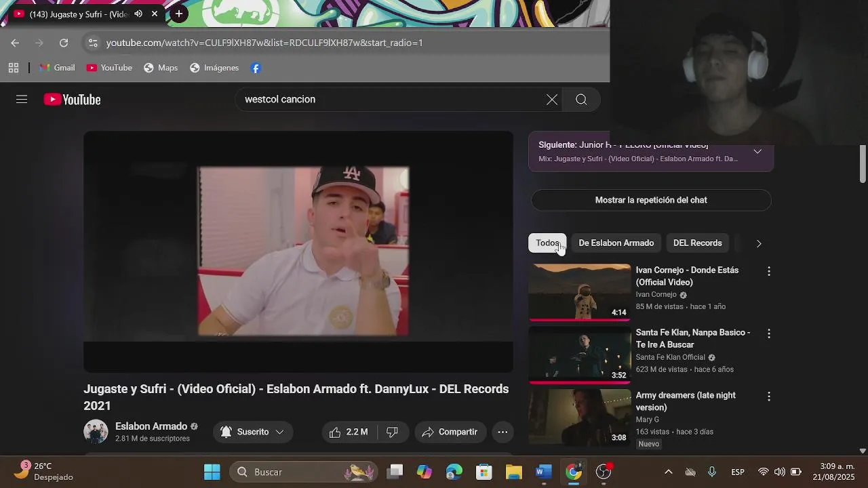Image resolution: width=868 pixels, height=488 pixels.
Task: Open the weather widget showing 26°C
Action: [x=44, y=472]
